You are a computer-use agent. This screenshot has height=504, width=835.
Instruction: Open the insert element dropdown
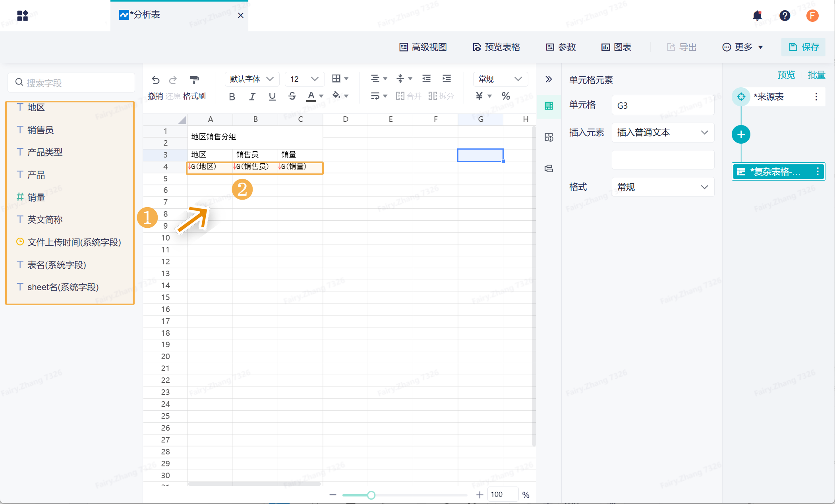tap(663, 133)
